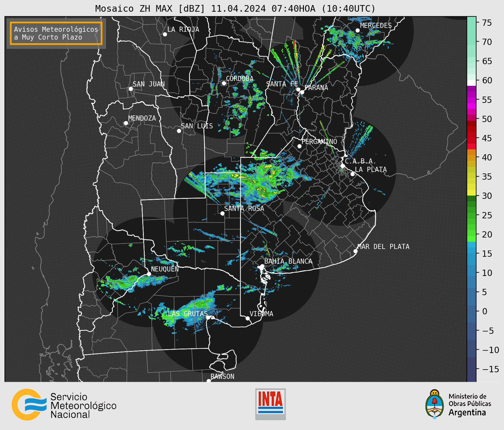Click the magenta 55 dBZ color band
Screen dimensions: 504x430
(x=471, y=100)
